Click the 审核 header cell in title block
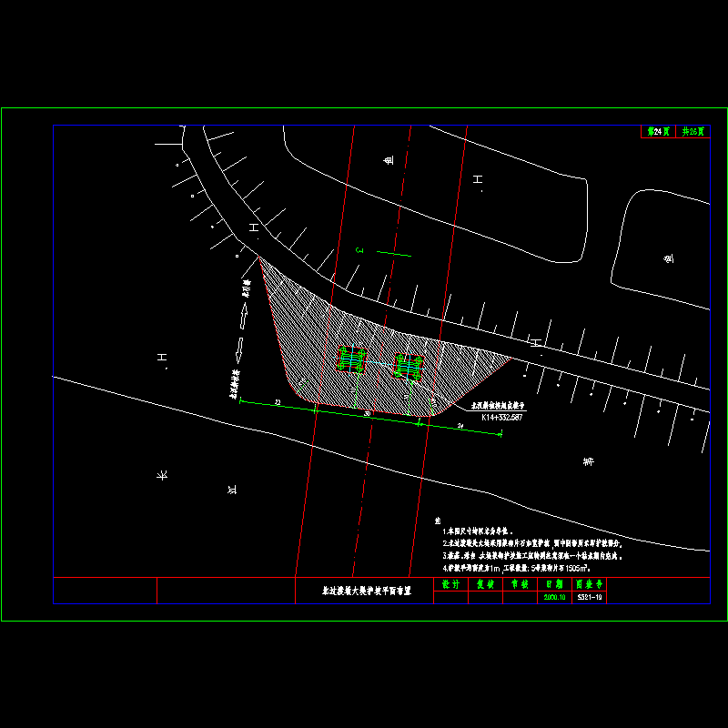 pyautogui.click(x=519, y=584)
